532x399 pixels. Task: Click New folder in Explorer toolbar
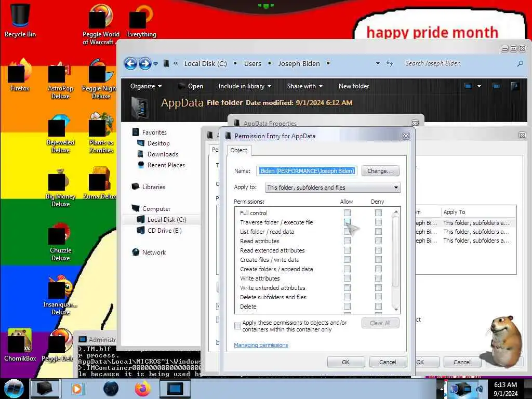[353, 86]
